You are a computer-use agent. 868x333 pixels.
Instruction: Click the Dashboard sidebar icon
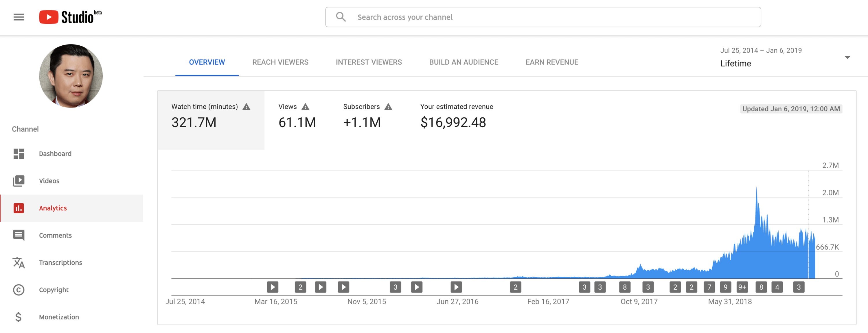coord(19,153)
